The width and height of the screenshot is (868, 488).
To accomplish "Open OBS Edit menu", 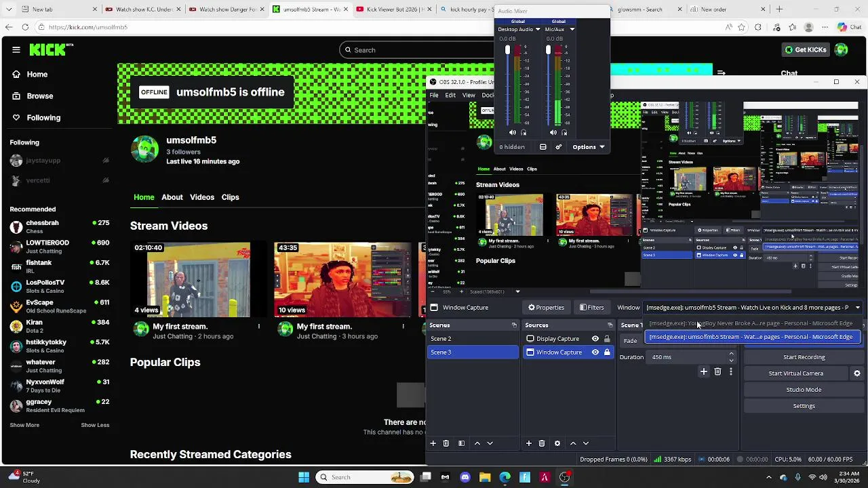I will (x=450, y=96).
